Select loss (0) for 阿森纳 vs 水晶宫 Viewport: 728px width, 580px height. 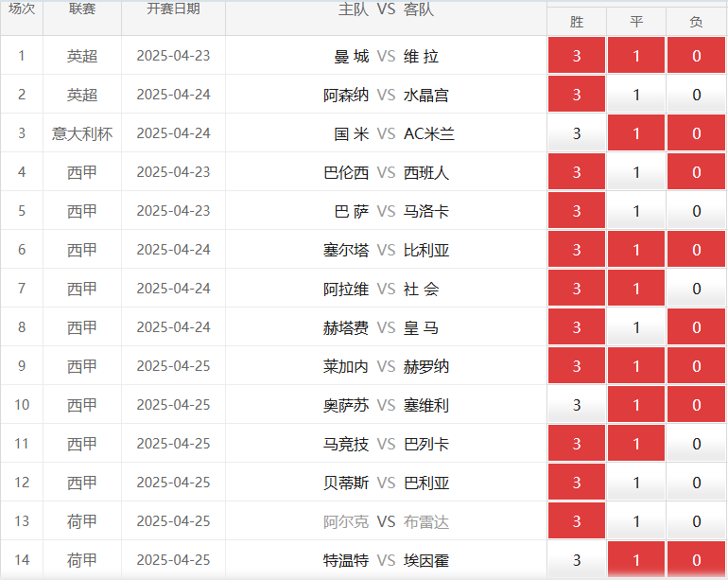point(696,95)
